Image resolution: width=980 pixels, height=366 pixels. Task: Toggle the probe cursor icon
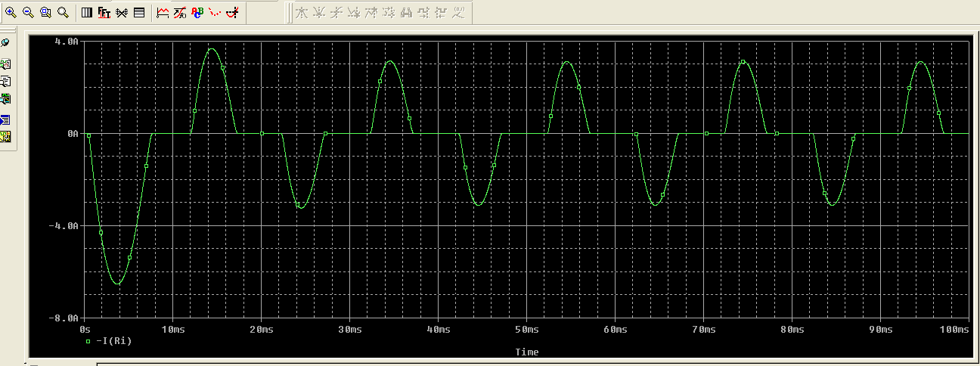click(x=233, y=12)
